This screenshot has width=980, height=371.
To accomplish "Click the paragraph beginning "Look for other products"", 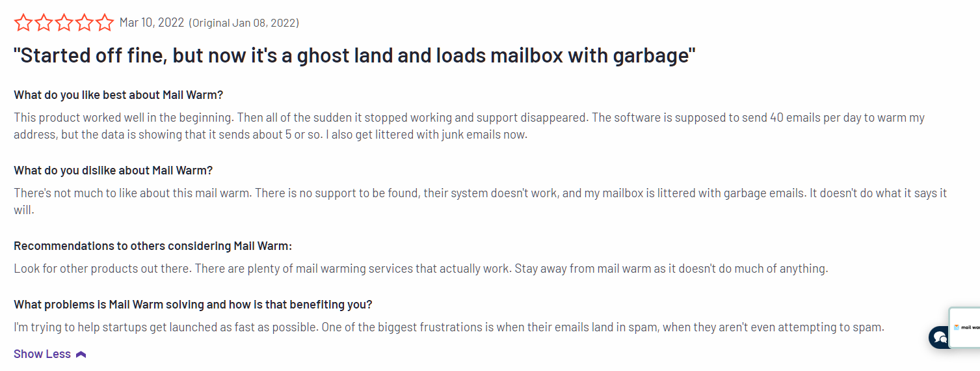I will coord(421,269).
